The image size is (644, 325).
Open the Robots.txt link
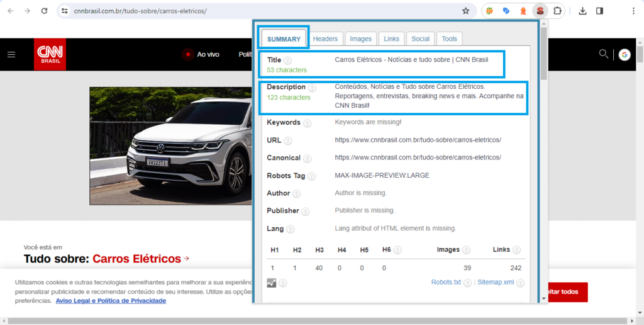click(446, 282)
